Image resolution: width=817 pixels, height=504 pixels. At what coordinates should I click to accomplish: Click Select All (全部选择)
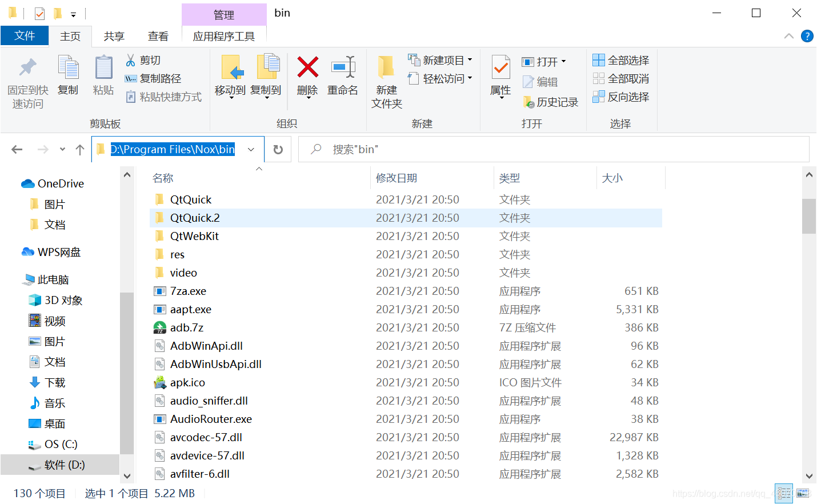click(x=620, y=60)
